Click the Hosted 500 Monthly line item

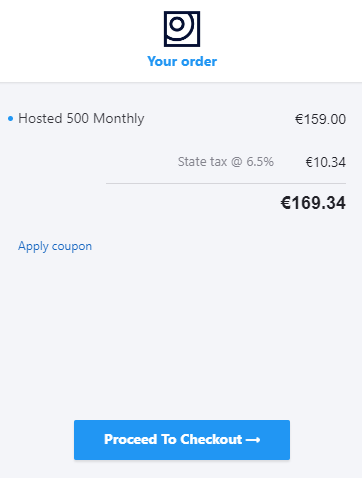(81, 119)
